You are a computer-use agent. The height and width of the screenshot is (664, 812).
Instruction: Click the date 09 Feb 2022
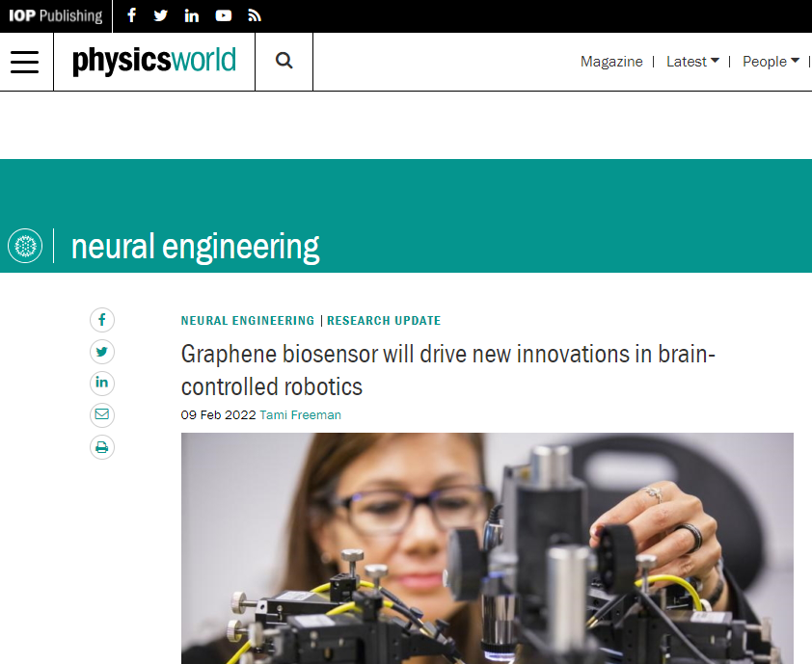pos(219,415)
